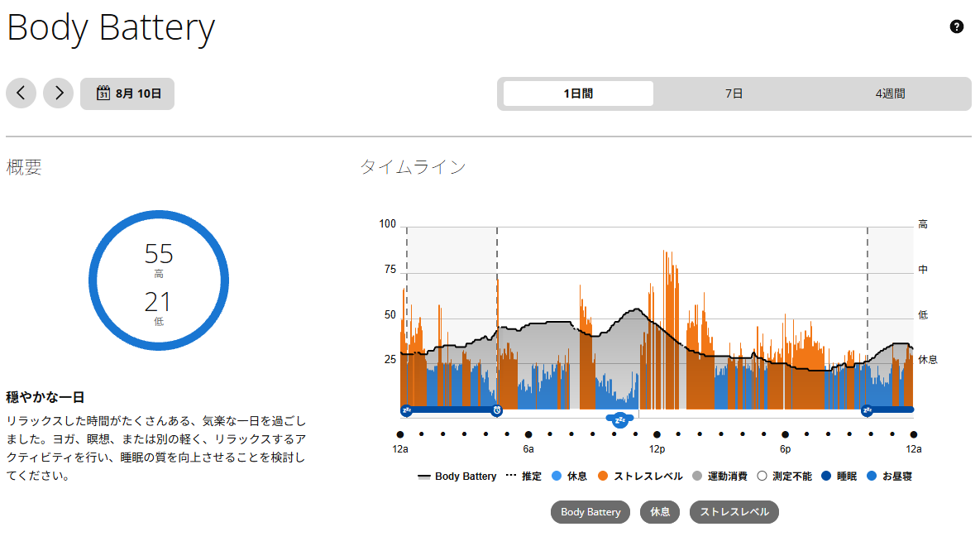Click the blue 休息 legend dot
The height and width of the screenshot is (546, 980).
pyautogui.click(x=557, y=476)
